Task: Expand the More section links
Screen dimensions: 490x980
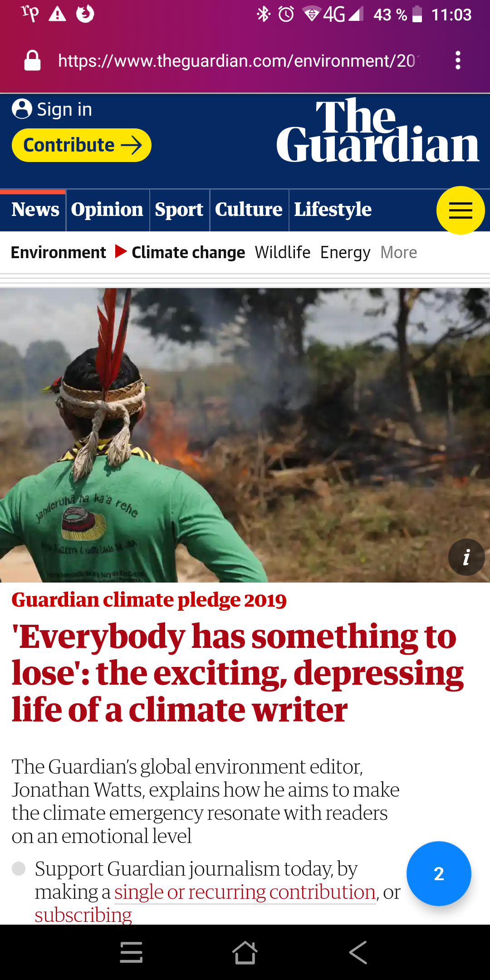Action: (x=399, y=252)
